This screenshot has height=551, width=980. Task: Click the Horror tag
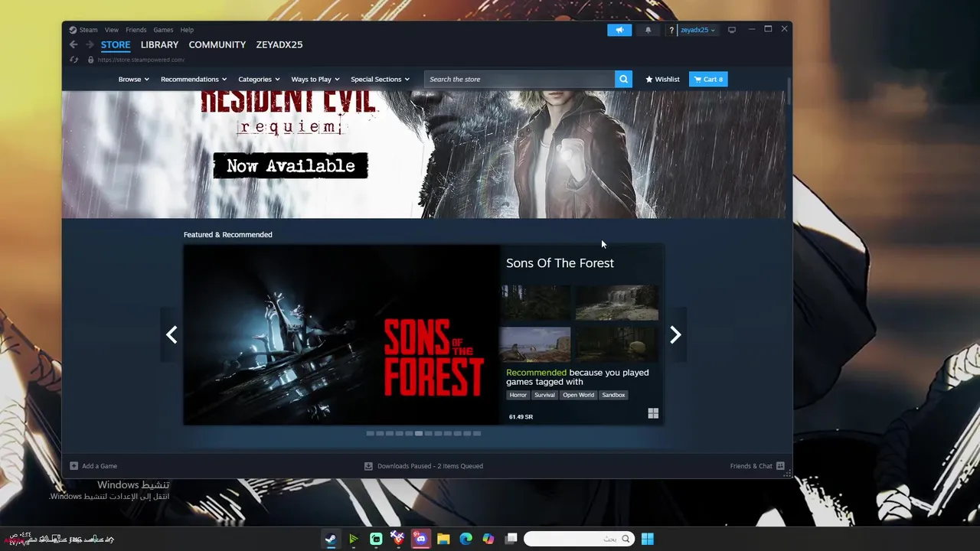(x=518, y=395)
